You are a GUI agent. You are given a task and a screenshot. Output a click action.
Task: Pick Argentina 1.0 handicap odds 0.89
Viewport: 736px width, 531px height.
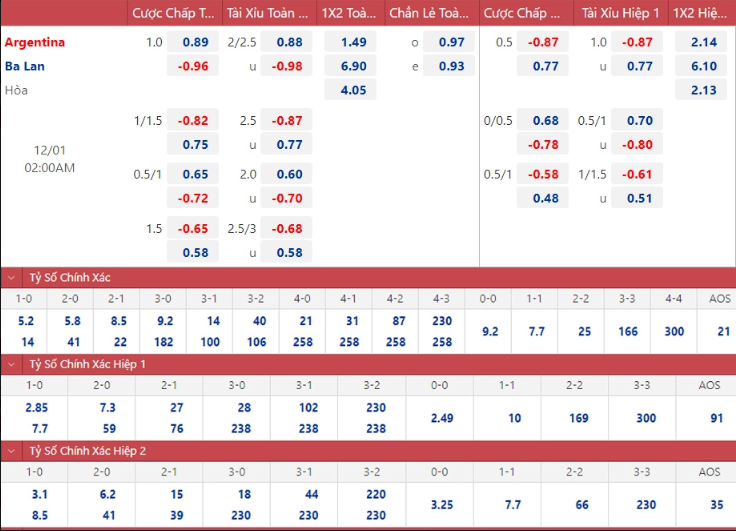coord(193,42)
